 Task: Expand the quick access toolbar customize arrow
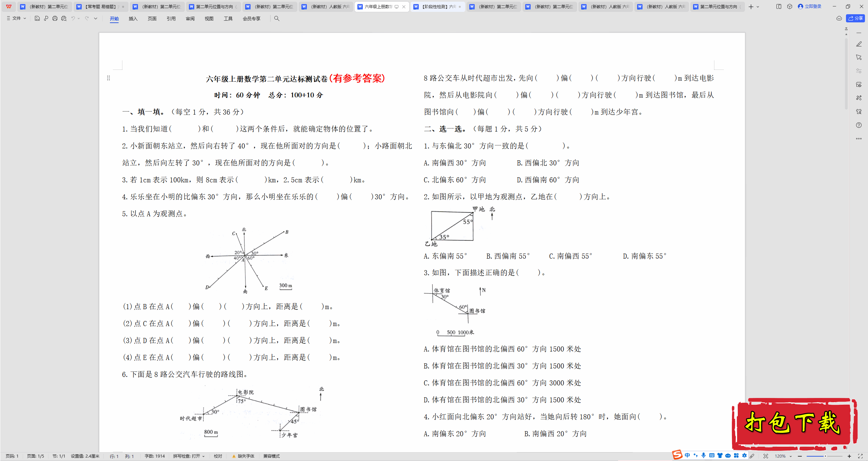click(96, 19)
